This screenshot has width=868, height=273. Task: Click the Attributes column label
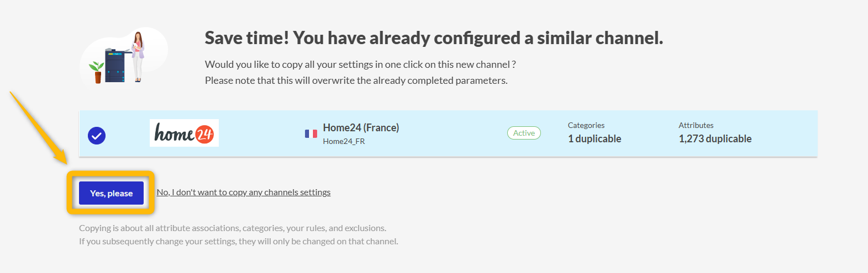[696, 125]
